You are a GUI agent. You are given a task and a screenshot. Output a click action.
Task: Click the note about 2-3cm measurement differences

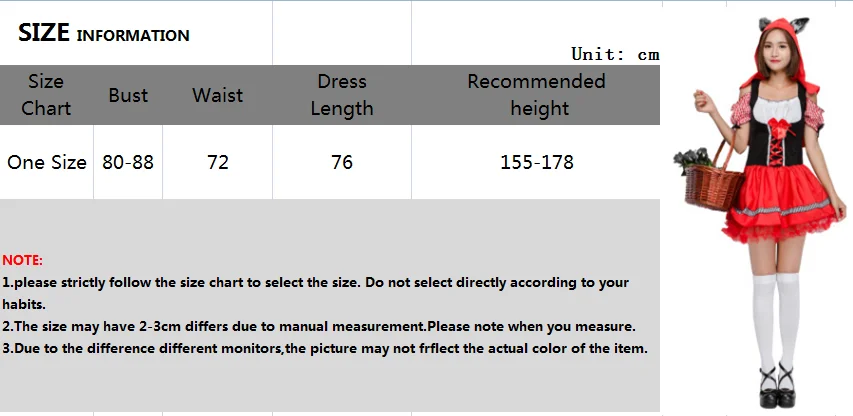(x=319, y=327)
